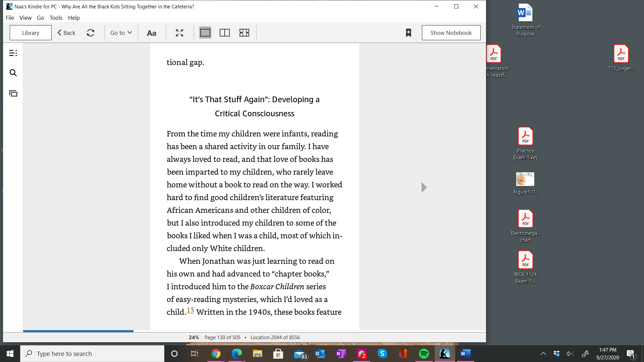Open Skype from the taskbar
644x362 pixels.
[x=382, y=354]
